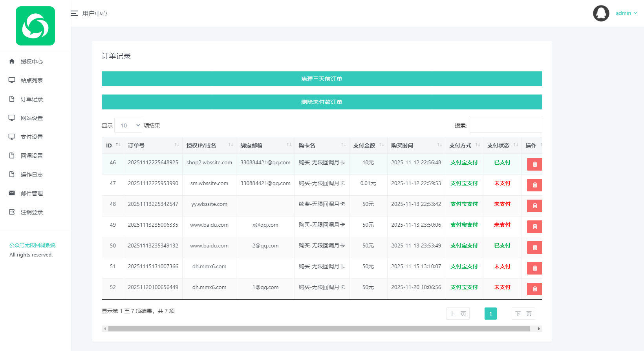Viewport: 644px width, 351px height.
Task: Click 已支付 status for order 50
Action: point(502,246)
